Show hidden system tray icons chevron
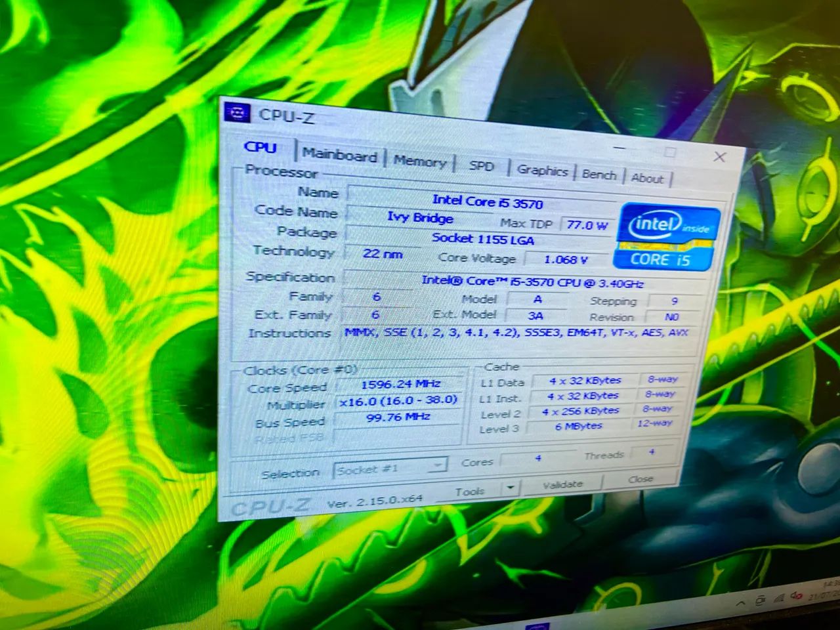This screenshot has width=840, height=630. coord(742,603)
